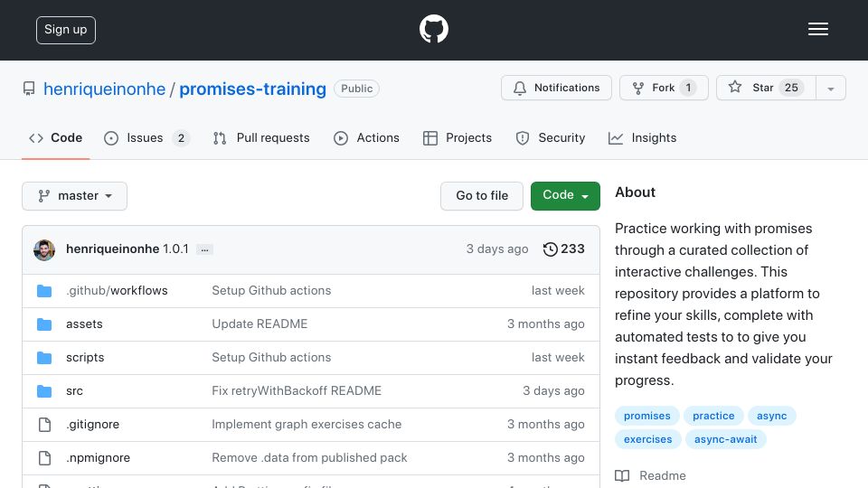
Task: Open the master branch dropdown
Action: 75,196
